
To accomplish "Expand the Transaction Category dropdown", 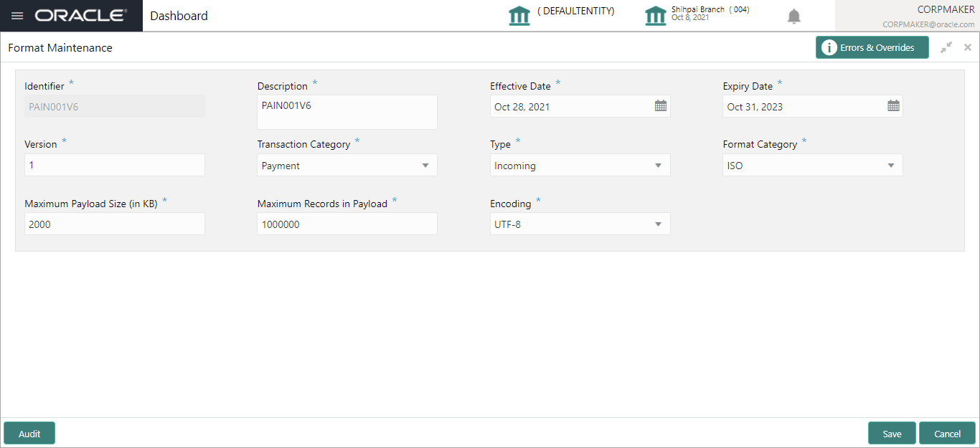I will (x=425, y=166).
